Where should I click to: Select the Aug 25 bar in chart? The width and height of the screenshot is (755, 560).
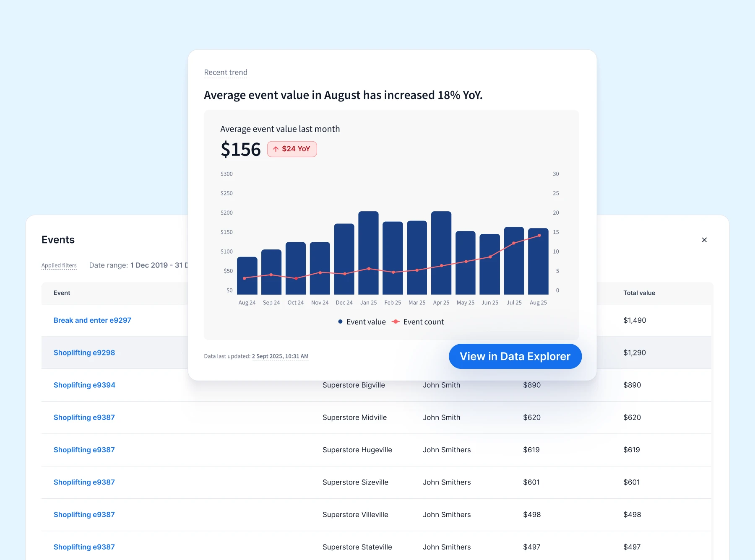(x=538, y=261)
